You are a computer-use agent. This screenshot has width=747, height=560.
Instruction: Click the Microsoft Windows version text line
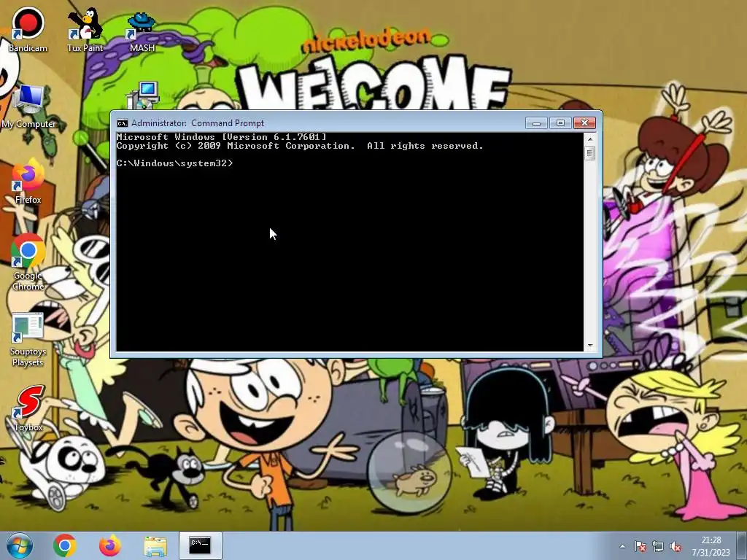[222, 137]
